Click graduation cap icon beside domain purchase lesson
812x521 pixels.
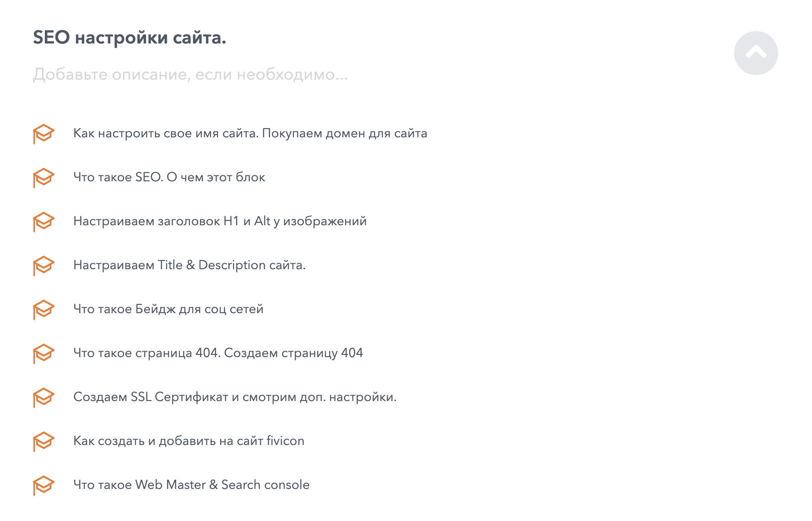tap(43, 134)
